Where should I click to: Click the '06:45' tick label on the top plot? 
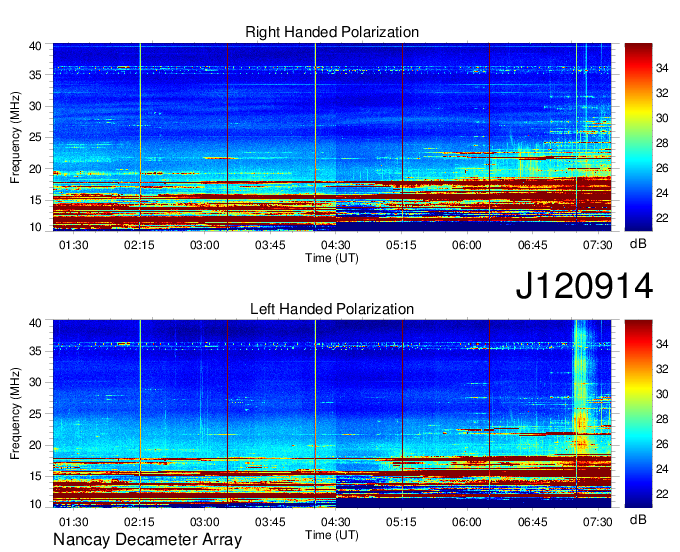click(532, 245)
